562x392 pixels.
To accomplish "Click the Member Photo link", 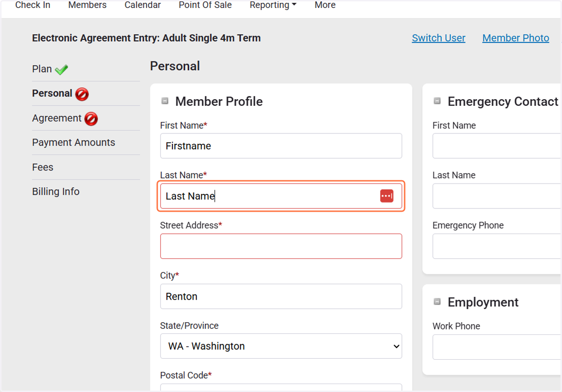I will click(x=516, y=38).
